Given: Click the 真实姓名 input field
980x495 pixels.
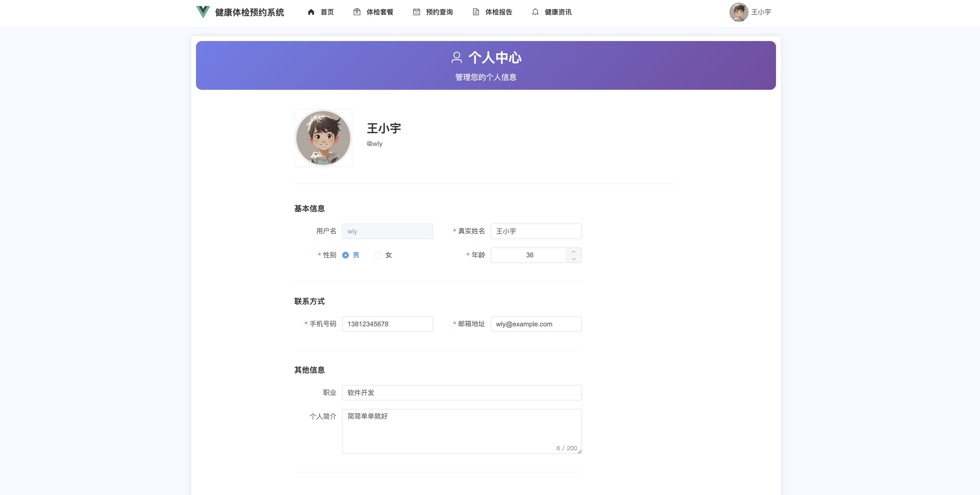Looking at the screenshot, I should pos(536,231).
